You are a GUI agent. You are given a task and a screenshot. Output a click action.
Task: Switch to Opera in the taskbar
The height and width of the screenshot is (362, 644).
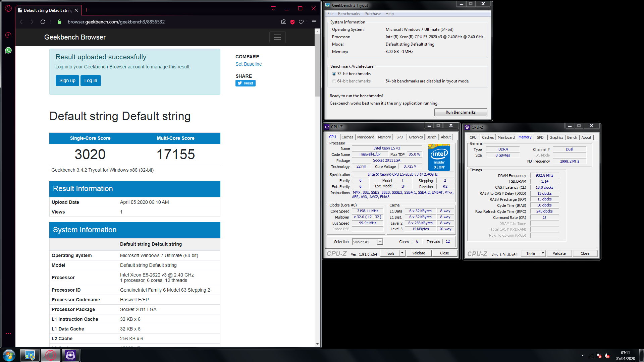coord(51,355)
